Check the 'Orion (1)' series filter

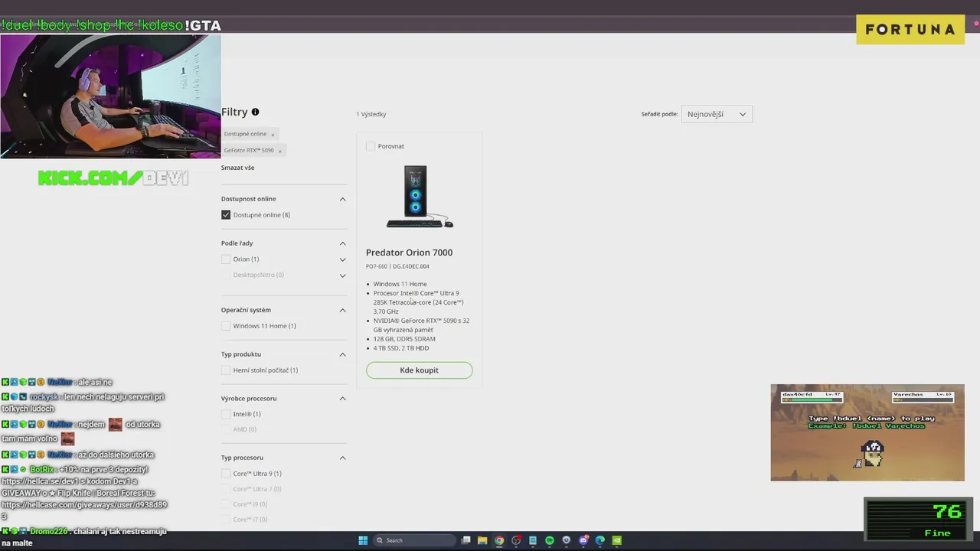pos(226,259)
